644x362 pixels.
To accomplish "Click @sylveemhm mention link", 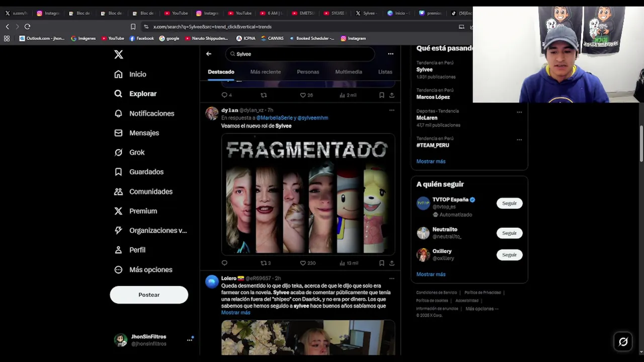I will 312,118.
